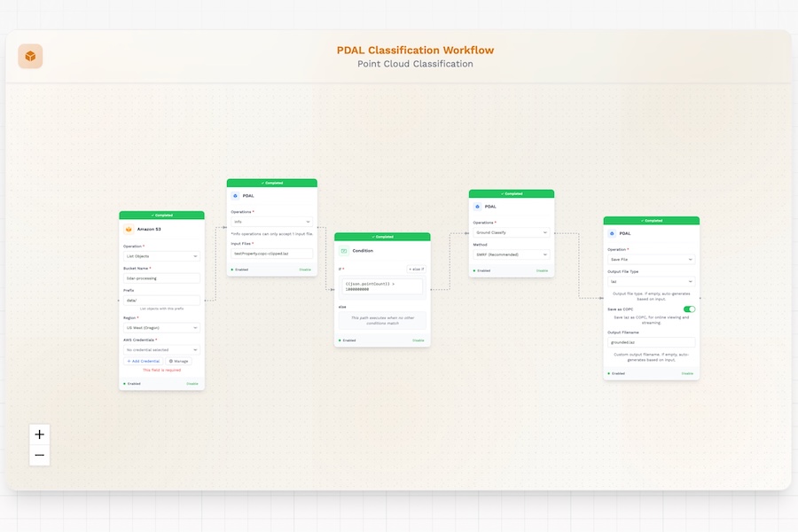The width and height of the screenshot is (798, 532).
Task: Add an else if branch
Action: pyautogui.click(x=416, y=269)
